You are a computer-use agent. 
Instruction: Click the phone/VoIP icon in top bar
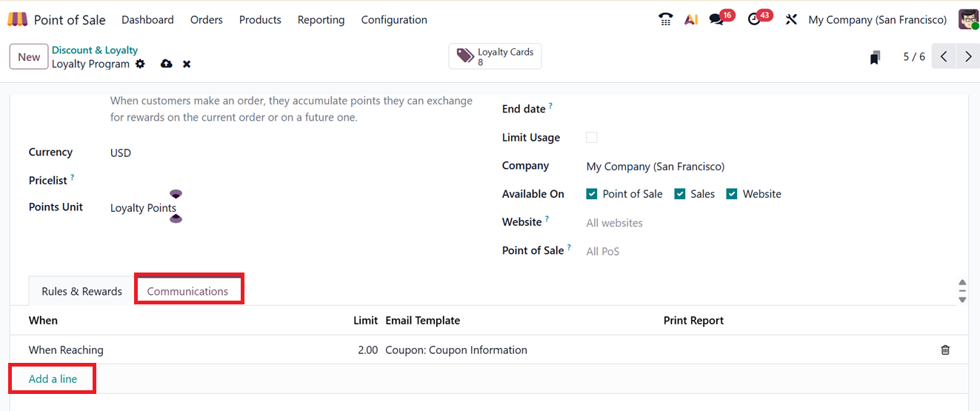click(x=665, y=20)
